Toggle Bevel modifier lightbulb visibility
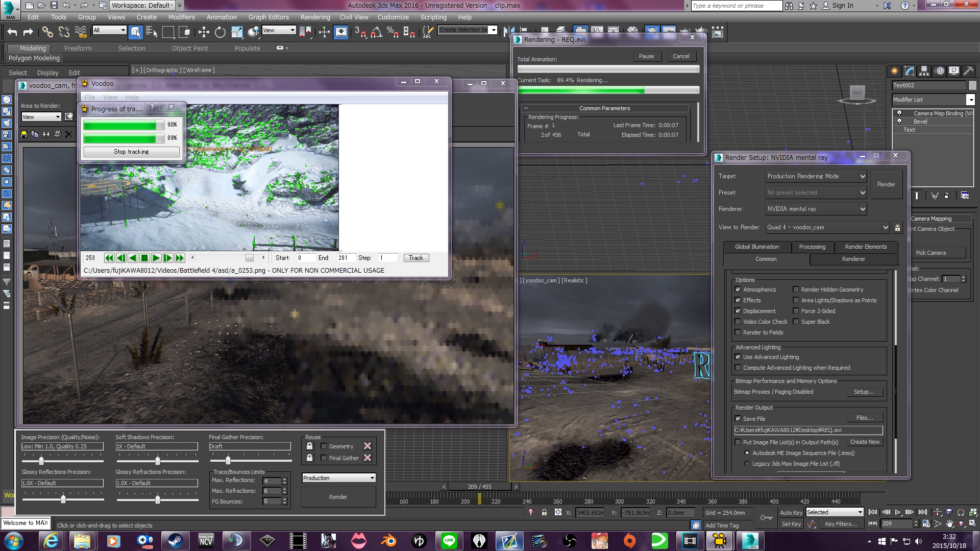Viewport: 980px width, 551px height. [899, 122]
